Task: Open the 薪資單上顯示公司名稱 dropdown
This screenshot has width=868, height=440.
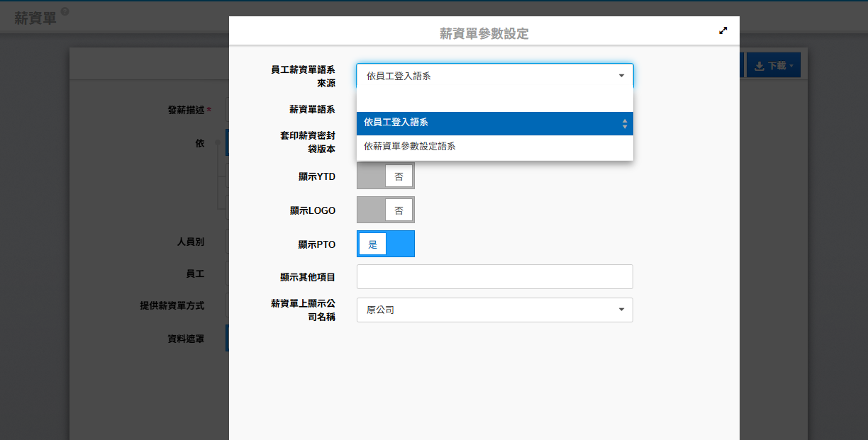Action: (494, 310)
